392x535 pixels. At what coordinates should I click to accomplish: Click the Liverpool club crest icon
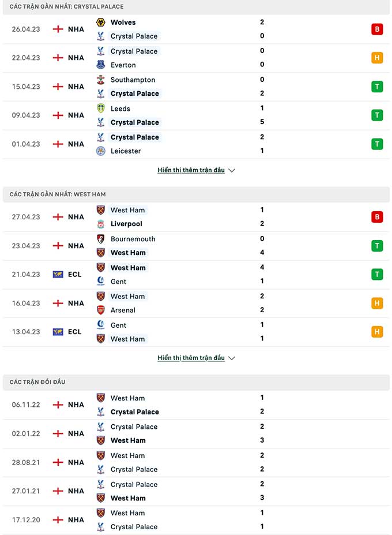coord(100,224)
